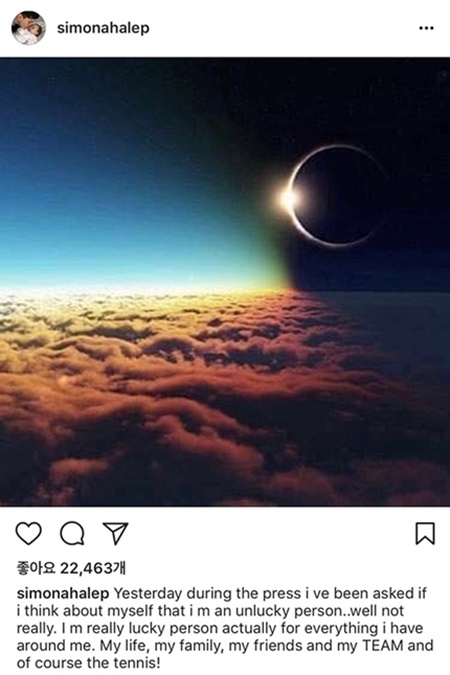450x675 pixels.
Task: Open the simonahalep username in the post header
Action: [x=103, y=28]
